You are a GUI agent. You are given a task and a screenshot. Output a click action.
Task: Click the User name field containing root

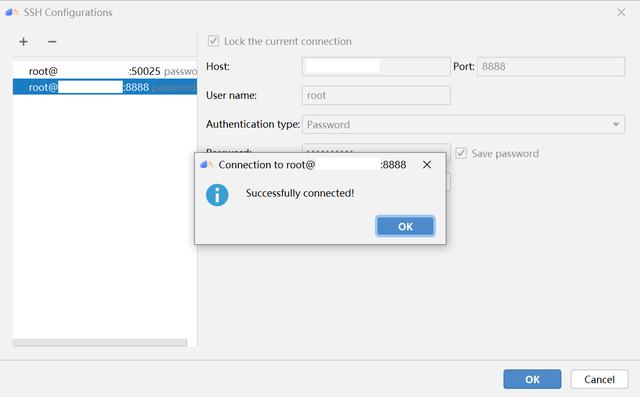pos(376,95)
